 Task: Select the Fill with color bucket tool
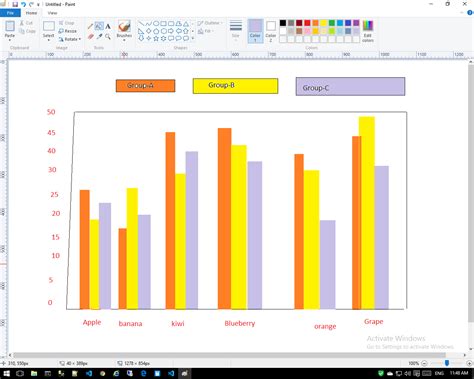tap(99, 26)
